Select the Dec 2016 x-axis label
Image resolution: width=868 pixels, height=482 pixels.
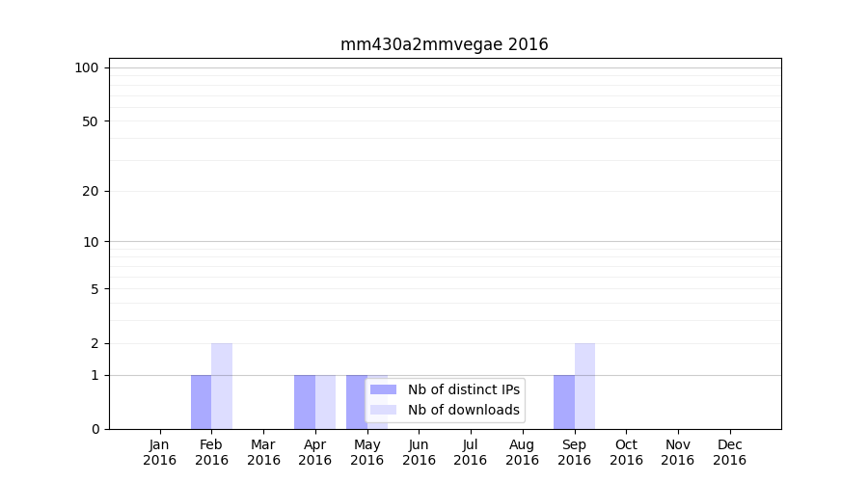pos(729,452)
